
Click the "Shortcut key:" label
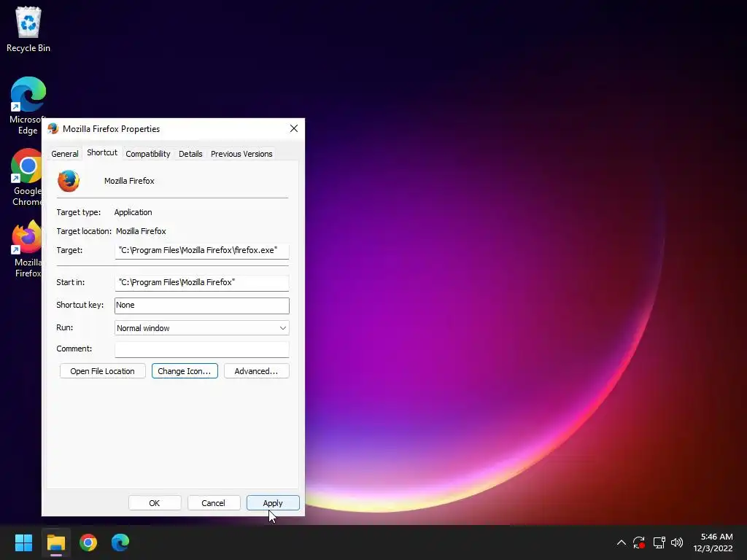tap(80, 305)
